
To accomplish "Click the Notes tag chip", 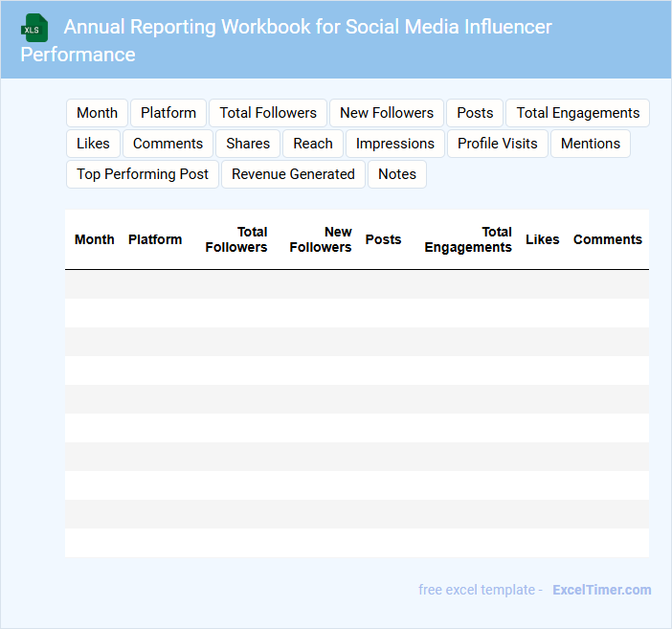I will (397, 174).
